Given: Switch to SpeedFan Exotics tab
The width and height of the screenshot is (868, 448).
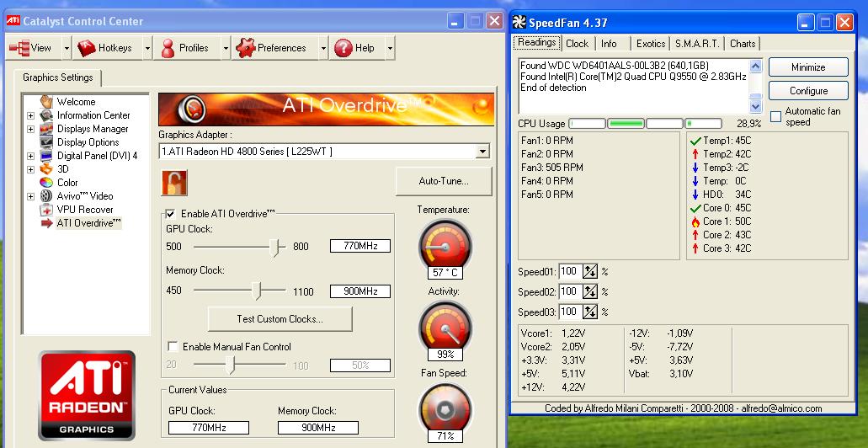Looking at the screenshot, I should (x=651, y=43).
